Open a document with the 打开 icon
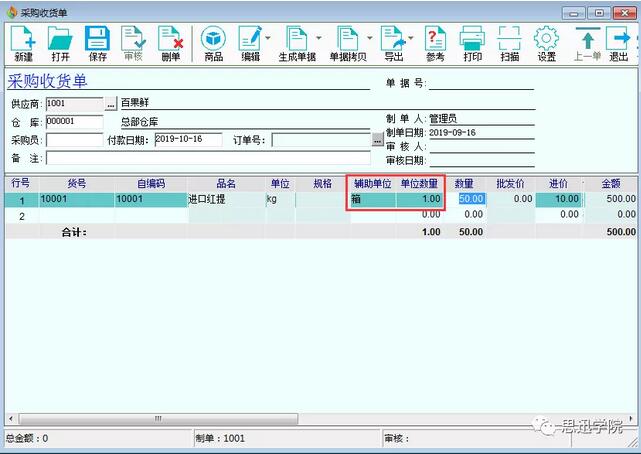Image resolution: width=641 pixels, height=454 pixels. point(60,44)
